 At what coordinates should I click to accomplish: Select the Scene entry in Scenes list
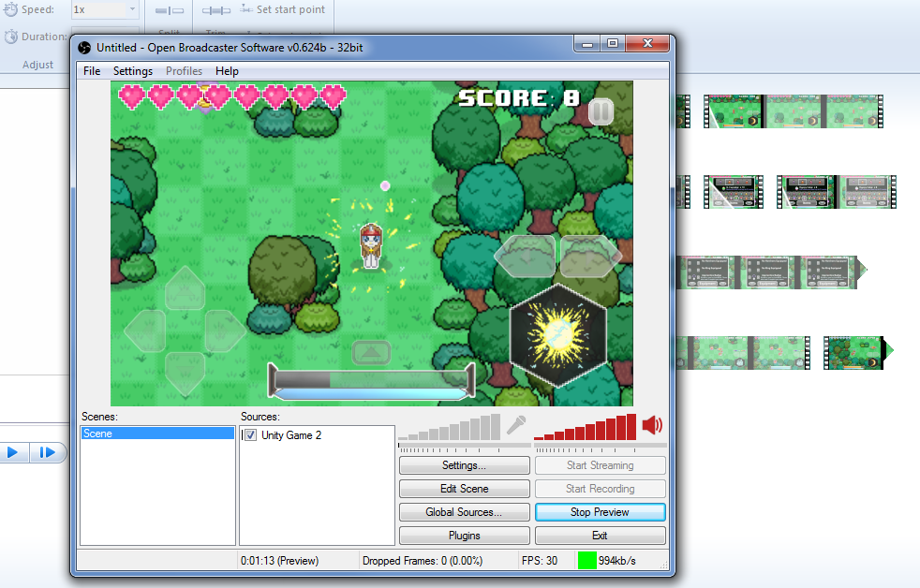click(x=157, y=434)
